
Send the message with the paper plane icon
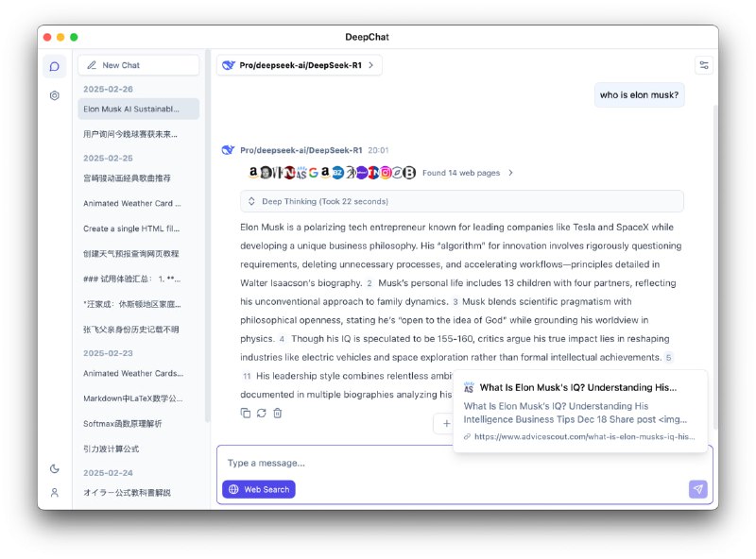(x=697, y=488)
